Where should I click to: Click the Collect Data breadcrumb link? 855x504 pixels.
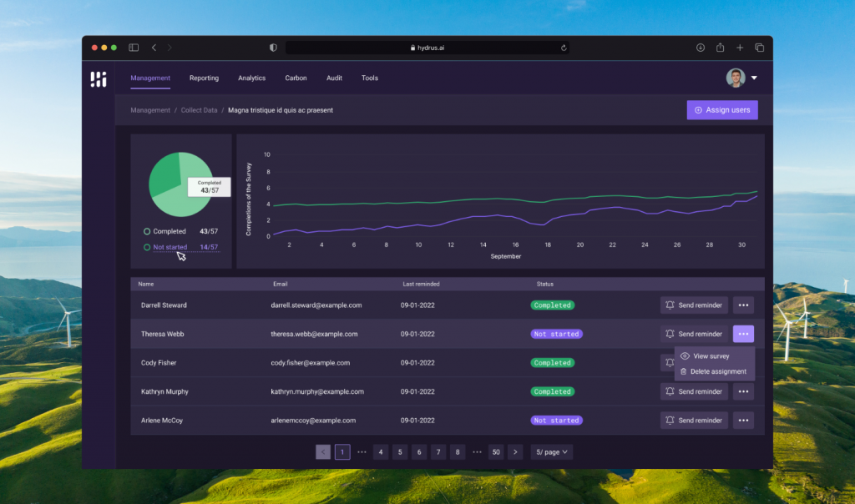pos(199,110)
